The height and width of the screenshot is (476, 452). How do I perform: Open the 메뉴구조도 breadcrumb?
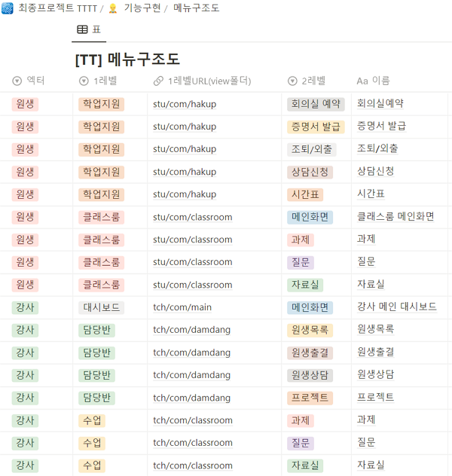pos(196,8)
